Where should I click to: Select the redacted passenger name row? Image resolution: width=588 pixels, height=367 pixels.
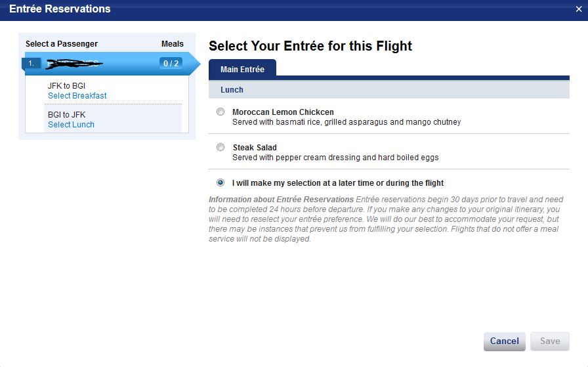98,64
